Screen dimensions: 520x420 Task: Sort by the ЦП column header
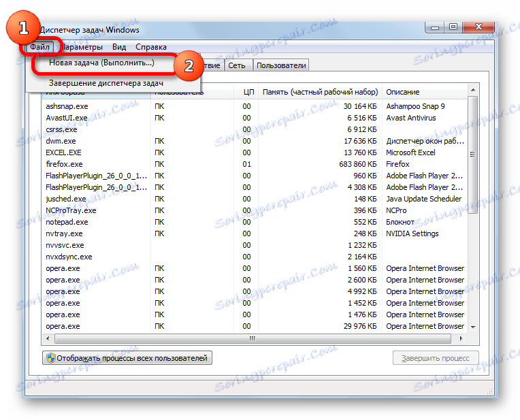[x=246, y=92]
